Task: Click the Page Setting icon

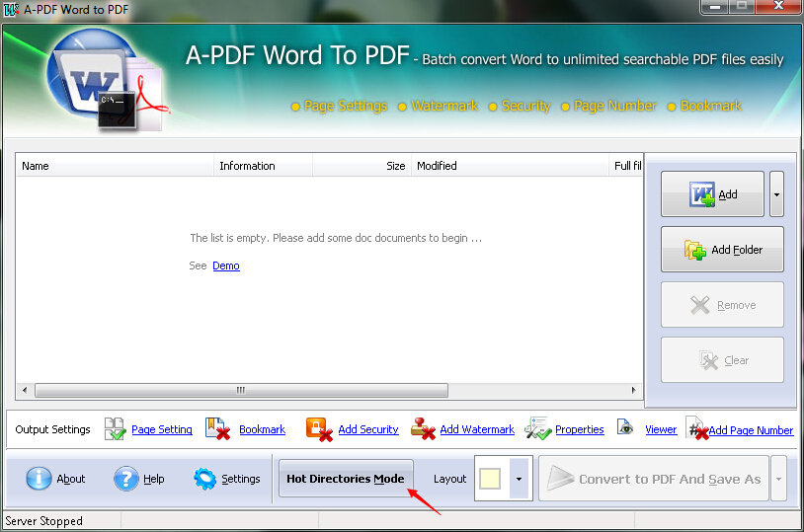Action: 115,429
